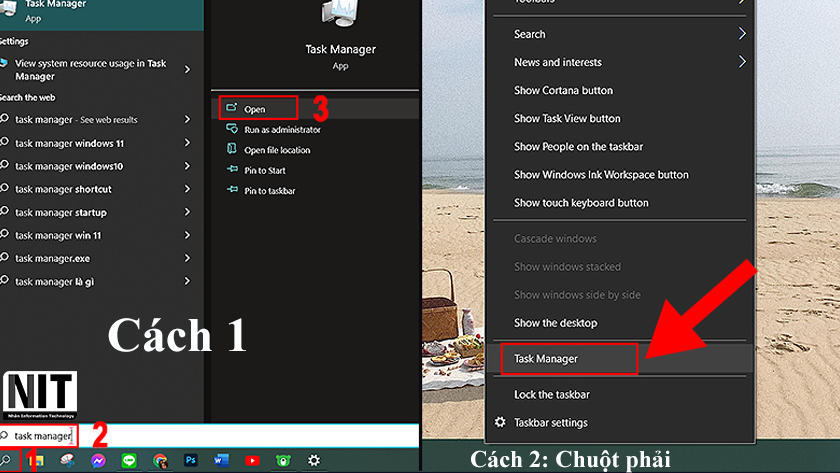Click the green bear taskbar icon
Viewport: 840px width, 473px height.
coord(283,460)
